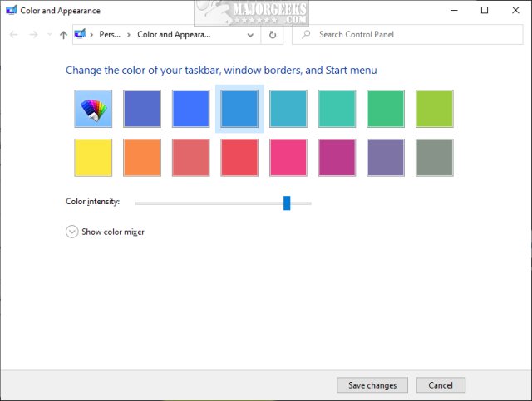Image resolution: width=532 pixels, height=401 pixels.
Task: Click the Color intensity slider thumb
Action: pyautogui.click(x=287, y=203)
